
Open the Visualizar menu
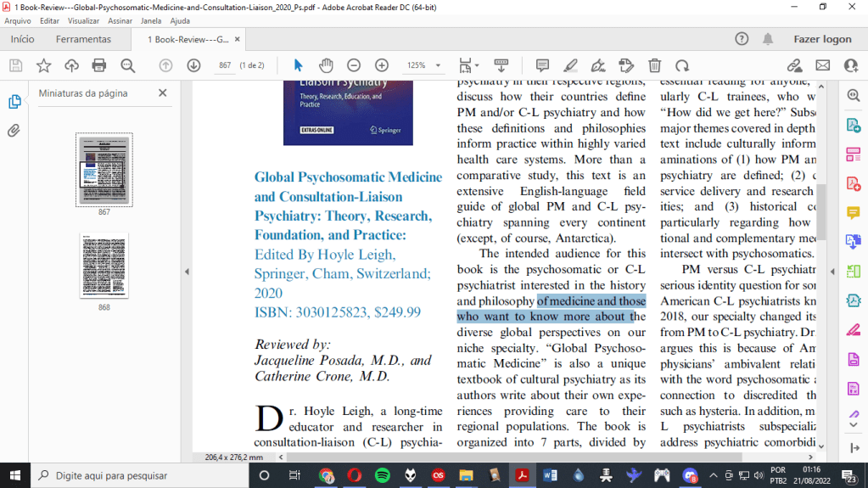coord(83,20)
